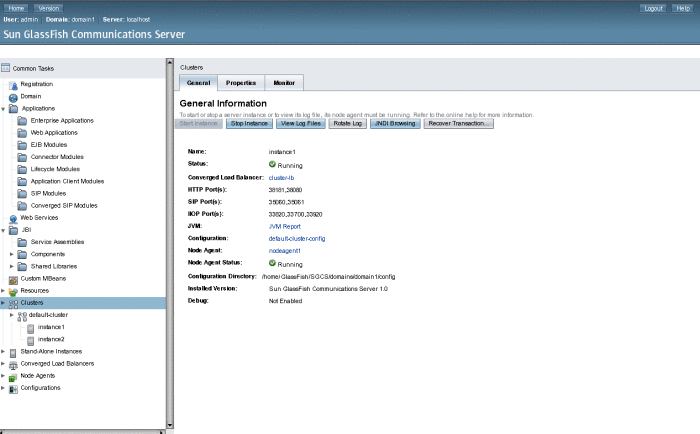Click the Stand-Alone Instances icon

pos(13,352)
